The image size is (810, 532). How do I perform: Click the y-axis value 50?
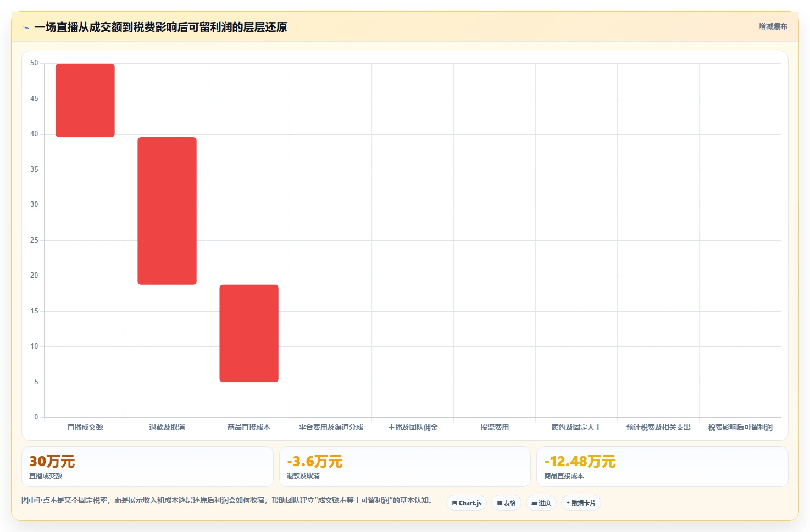34,63
